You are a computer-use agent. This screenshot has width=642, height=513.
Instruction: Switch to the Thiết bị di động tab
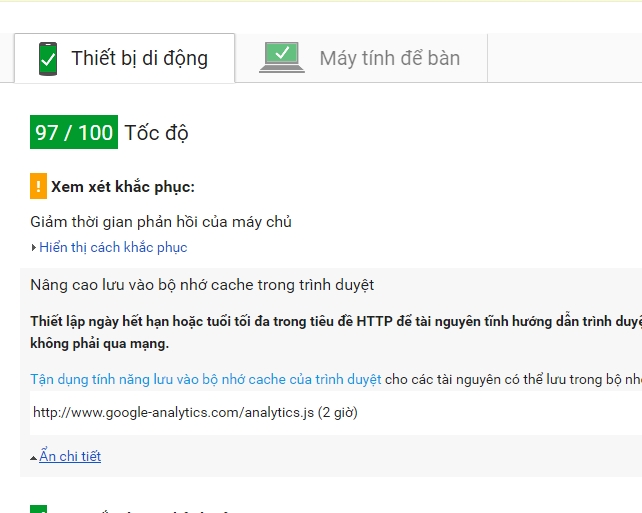(124, 58)
